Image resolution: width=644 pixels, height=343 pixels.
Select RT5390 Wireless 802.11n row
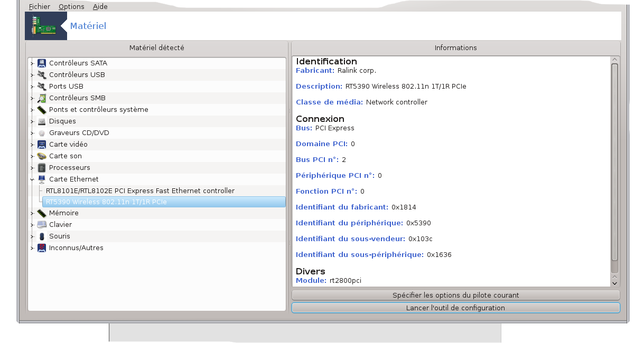164,202
